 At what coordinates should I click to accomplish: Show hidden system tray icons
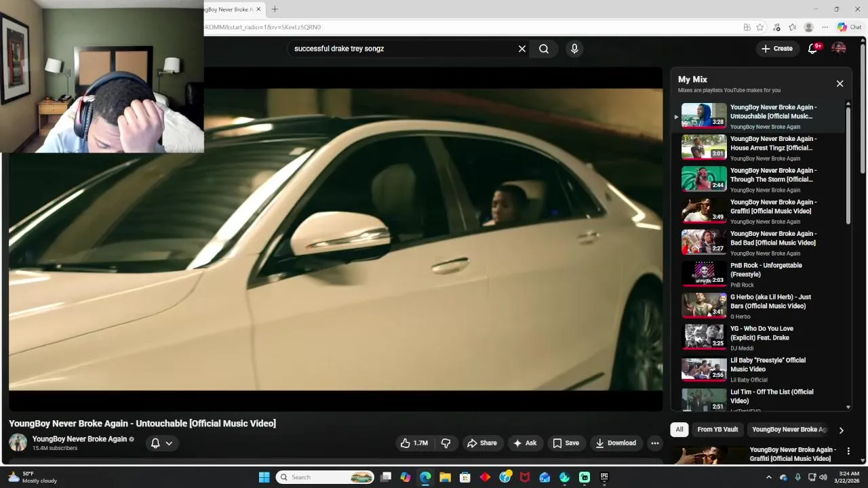[x=768, y=477]
